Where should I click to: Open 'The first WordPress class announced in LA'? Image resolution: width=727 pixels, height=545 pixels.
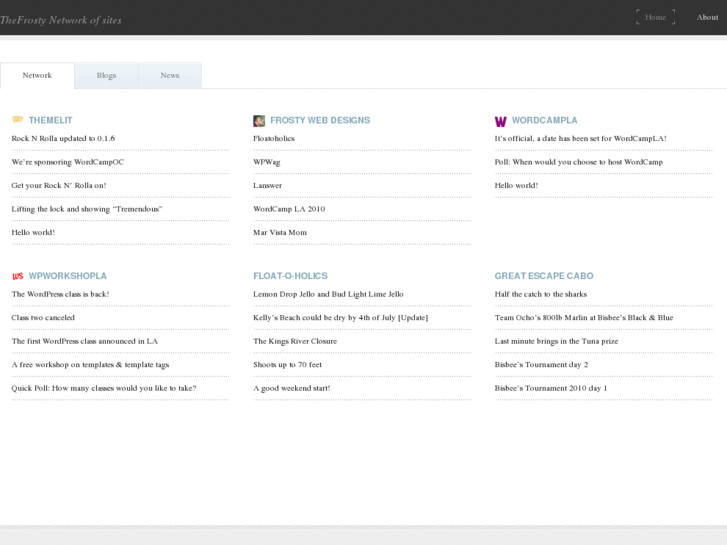pyautogui.click(x=85, y=341)
